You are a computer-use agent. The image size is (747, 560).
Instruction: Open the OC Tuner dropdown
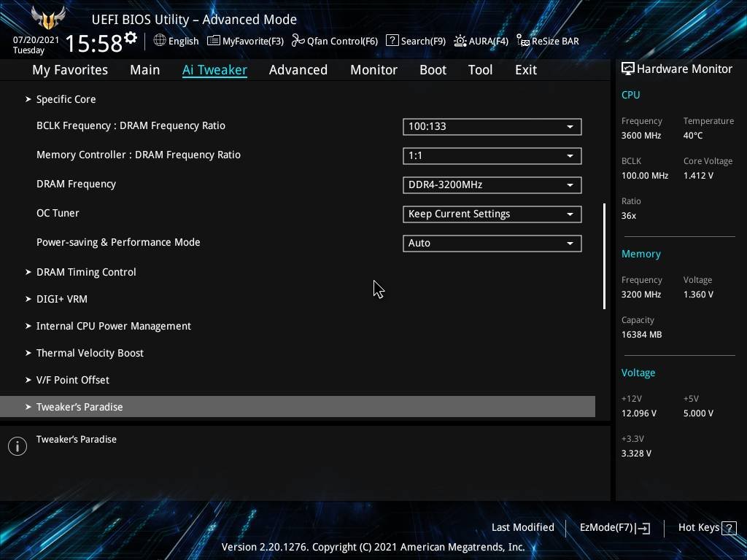tap(492, 214)
